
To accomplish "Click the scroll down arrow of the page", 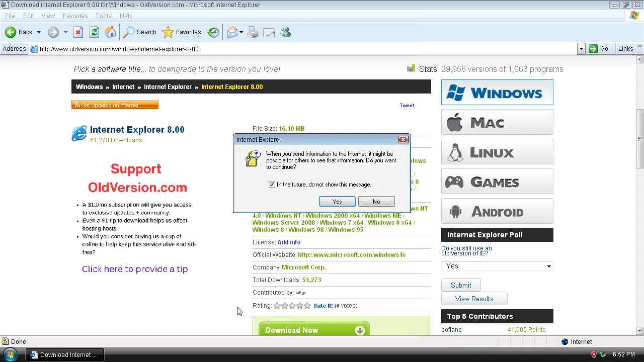I will (639, 331).
